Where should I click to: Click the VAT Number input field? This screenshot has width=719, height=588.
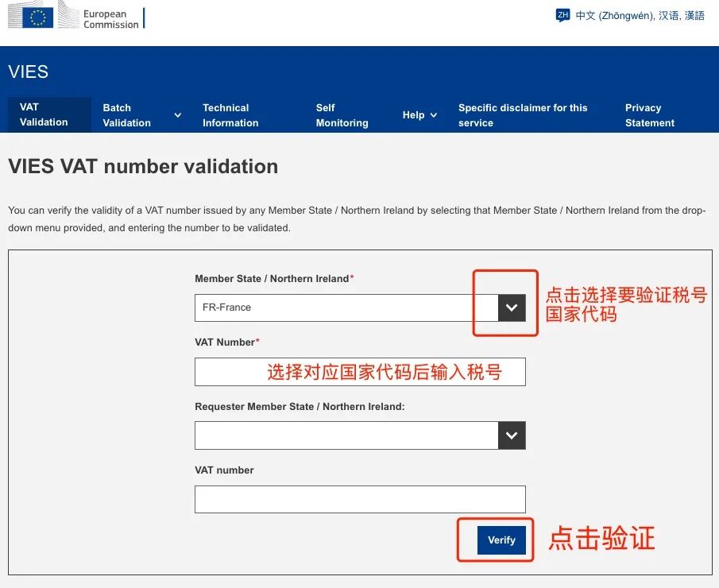click(x=360, y=371)
